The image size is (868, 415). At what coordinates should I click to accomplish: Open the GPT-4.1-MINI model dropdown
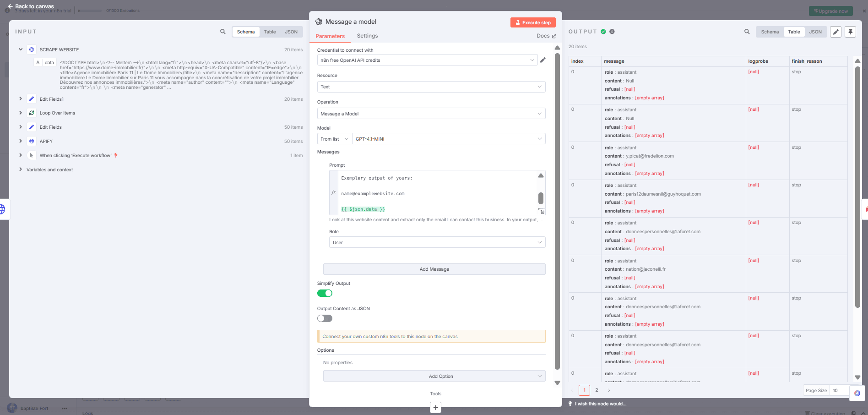(x=449, y=139)
